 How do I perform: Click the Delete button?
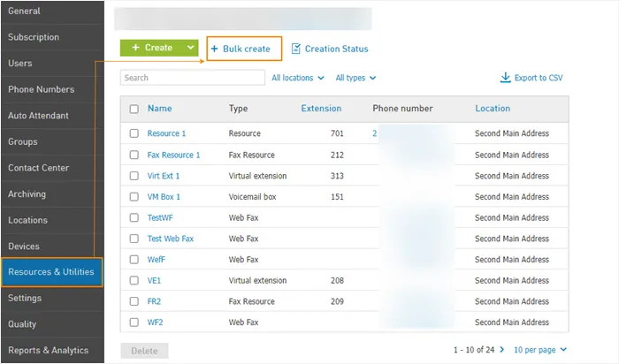click(x=144, y=351)
